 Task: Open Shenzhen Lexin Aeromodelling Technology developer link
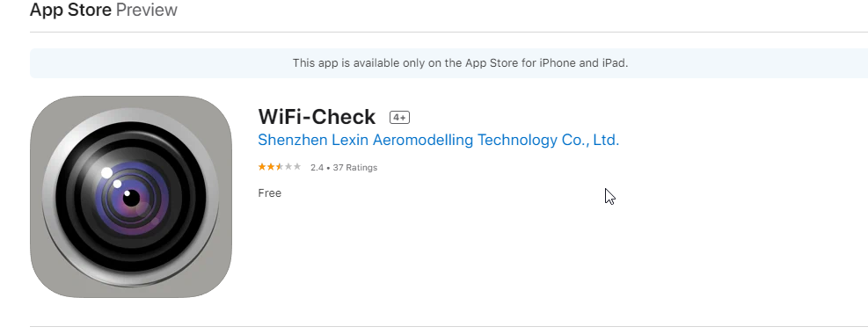click(x=439, y=140)
